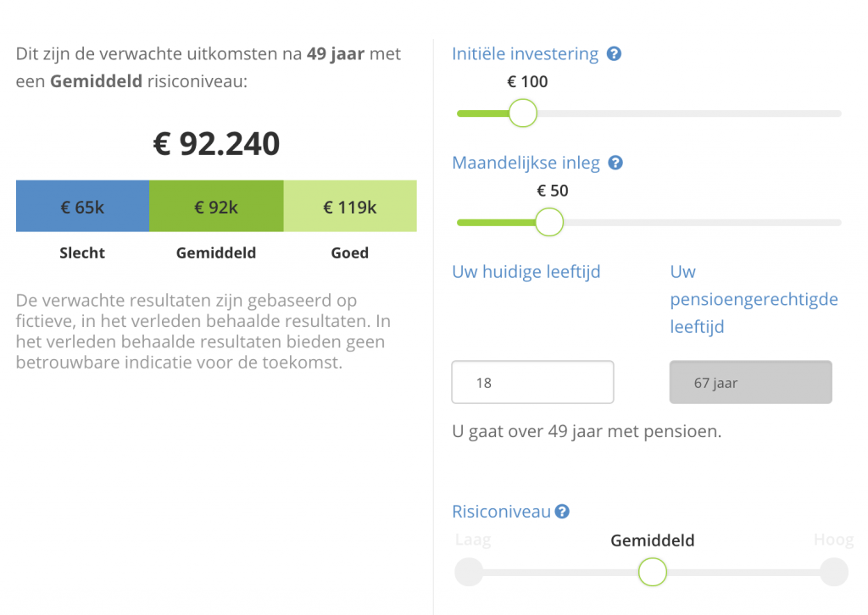Set risk level to the Hoog endpoint
Viewport: 868px width, 615px height.
click(834, 572)
